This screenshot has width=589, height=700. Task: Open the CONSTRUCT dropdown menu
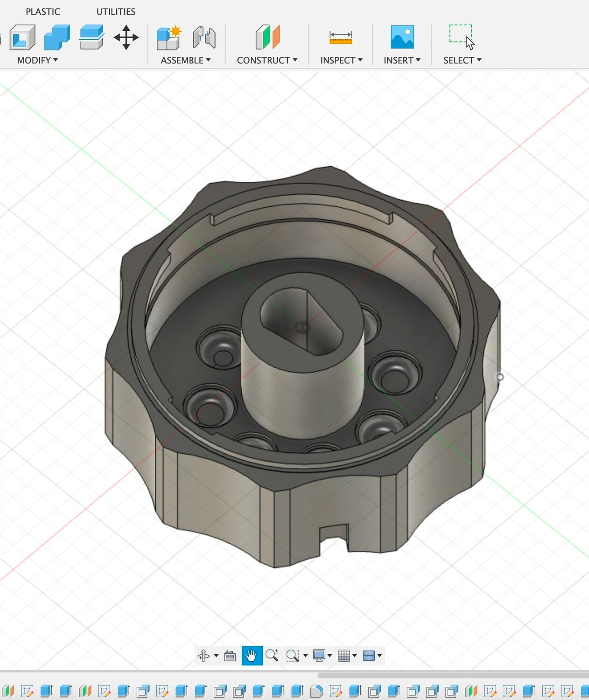click(x=267, y=60)
